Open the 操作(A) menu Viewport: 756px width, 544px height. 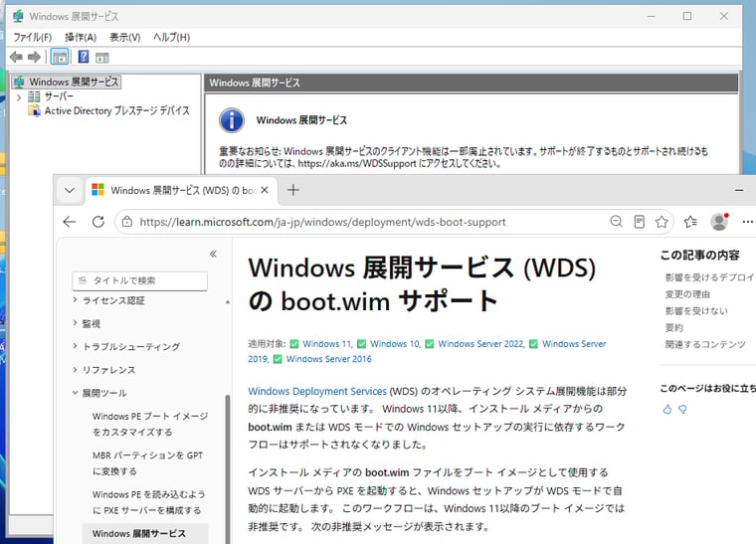click(81, 37)
